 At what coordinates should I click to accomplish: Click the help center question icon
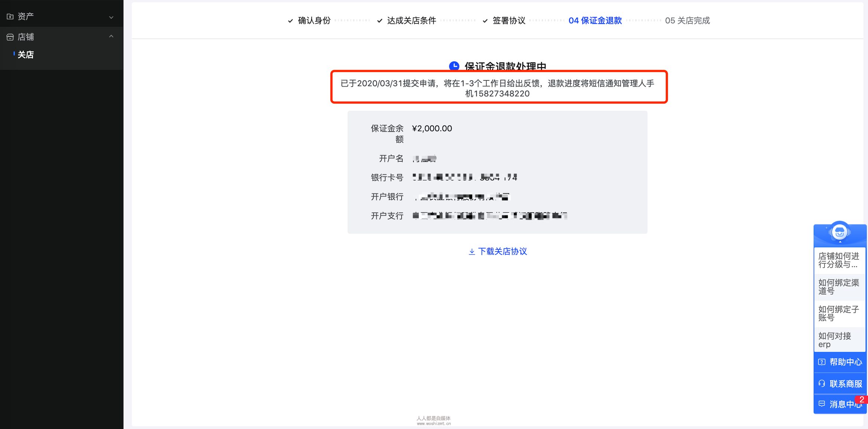pos(822,362)
